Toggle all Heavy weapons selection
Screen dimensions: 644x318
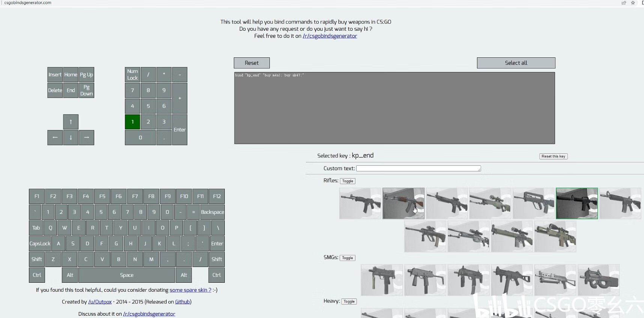[349, 301]
